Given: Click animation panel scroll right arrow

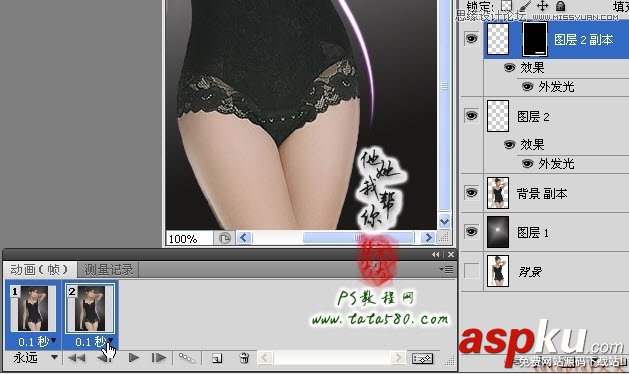Looking at the screenshot, I should coord(398,357).
